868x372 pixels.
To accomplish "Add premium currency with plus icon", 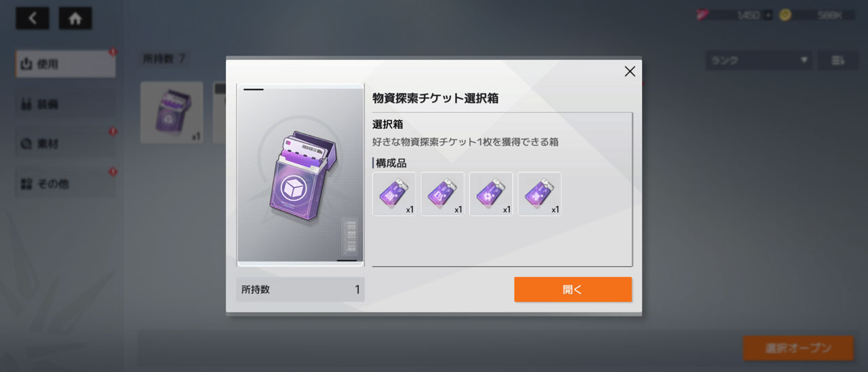I will 768,15.
